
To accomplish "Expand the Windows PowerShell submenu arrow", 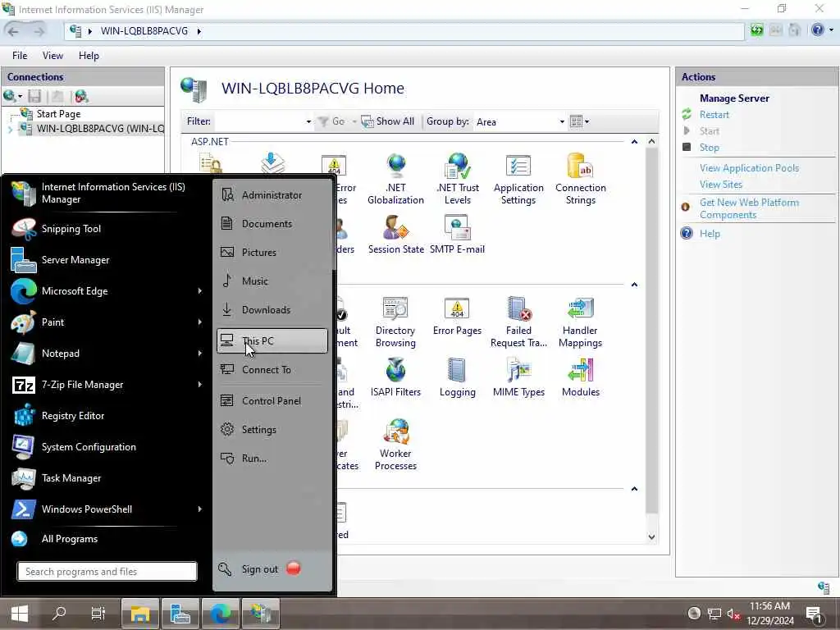I will [x=200, y=509].
